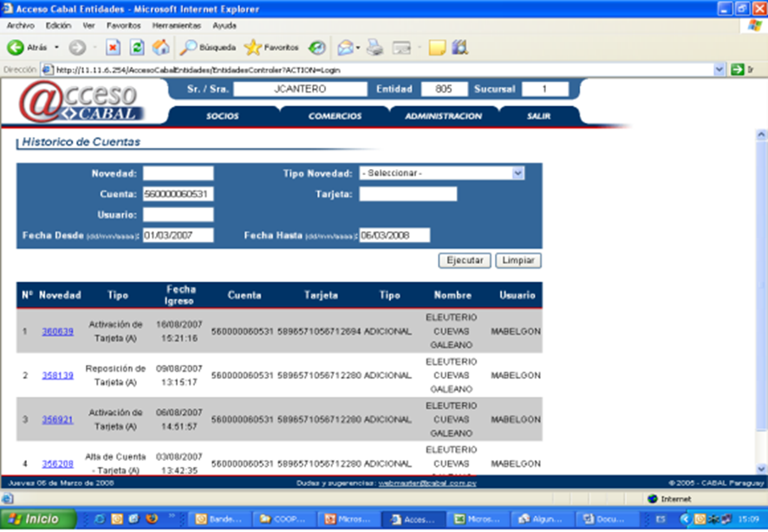Open the Favoritos star panel
This screenshot has width=768, height=532.
271,48
